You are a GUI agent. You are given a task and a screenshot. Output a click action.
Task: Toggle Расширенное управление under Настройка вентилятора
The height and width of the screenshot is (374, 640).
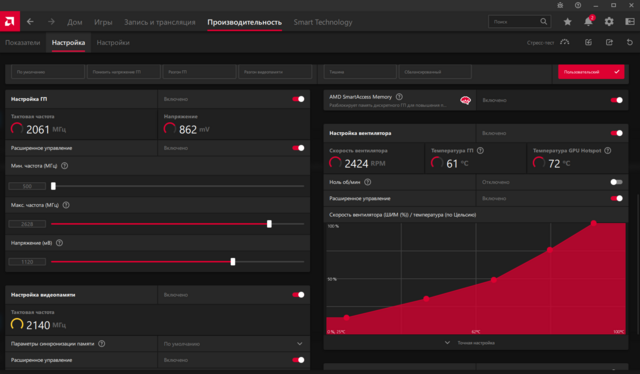point(616,198)
